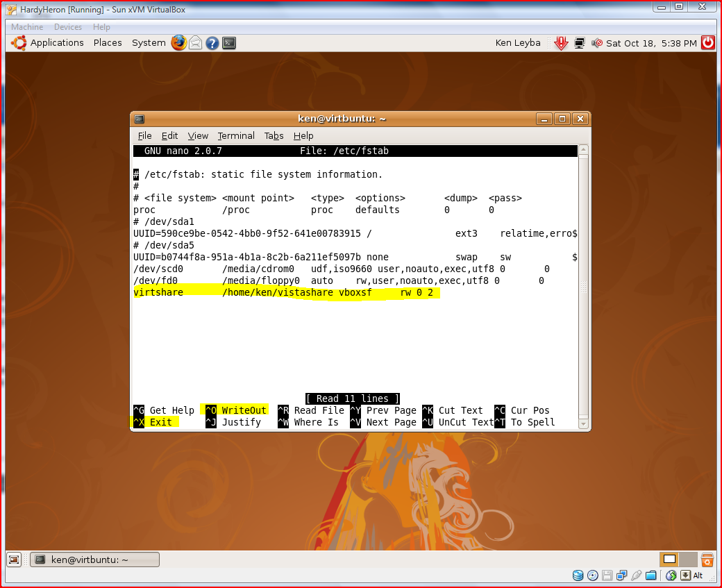
Task: Open the terminal View menu
Action: point(198,136)
